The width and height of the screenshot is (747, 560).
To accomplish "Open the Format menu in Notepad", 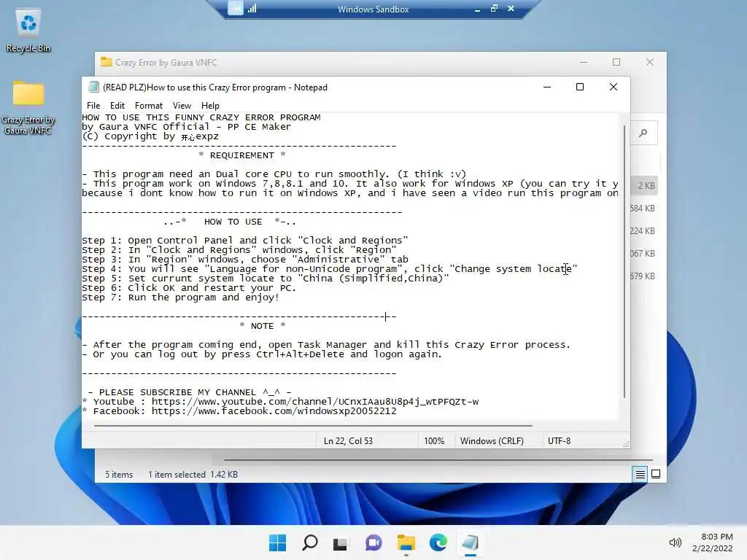I will pos(149,106).
